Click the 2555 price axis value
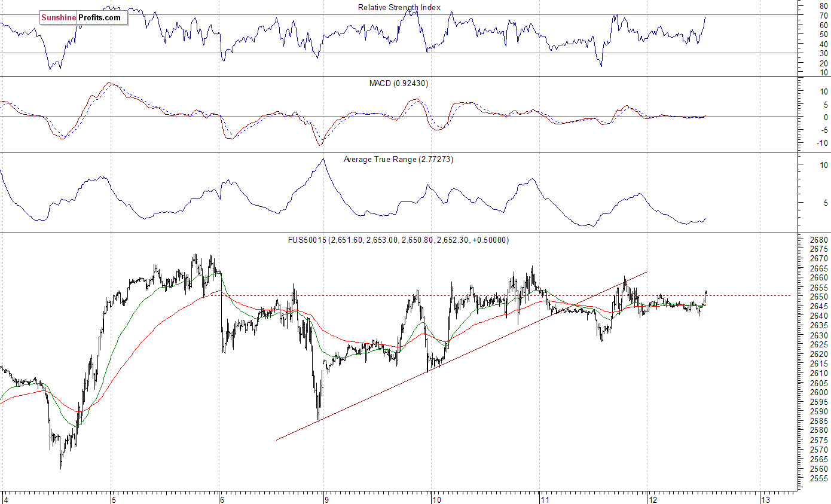Image resolution: width=831 pixels, height=504 pixels. coord(819,478)
